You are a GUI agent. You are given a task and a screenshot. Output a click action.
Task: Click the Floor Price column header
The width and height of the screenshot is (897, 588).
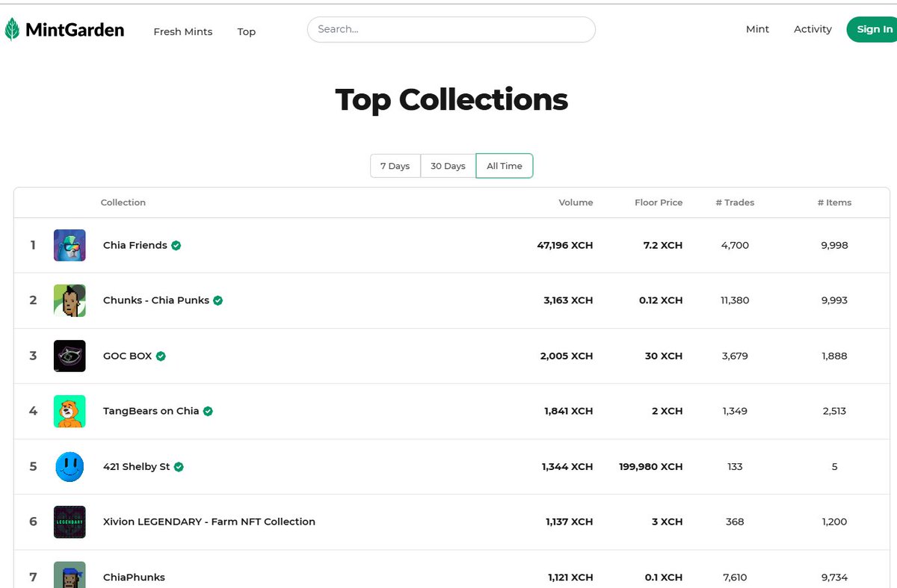click(x=659, y=202)
